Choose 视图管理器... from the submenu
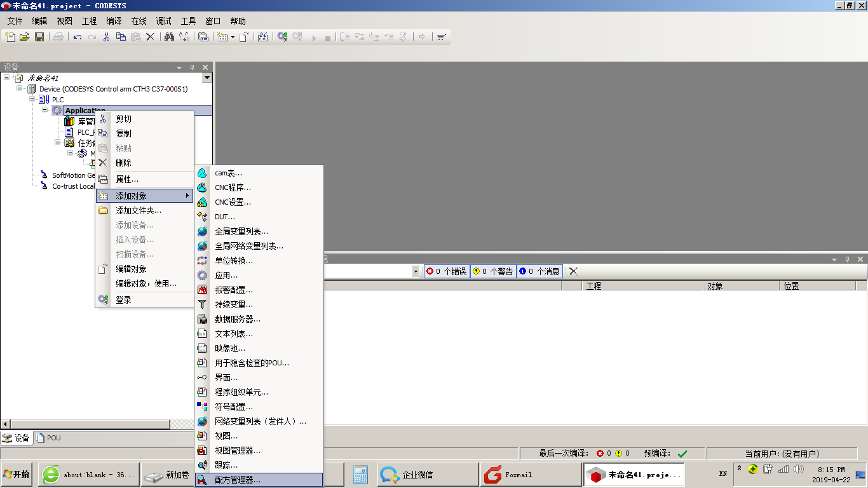 pyautogui.click(x=259, y=451)
